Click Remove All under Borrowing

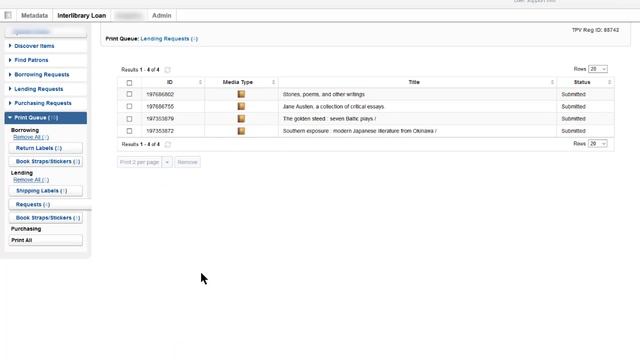pyautogui.click(x=31, y=137)
